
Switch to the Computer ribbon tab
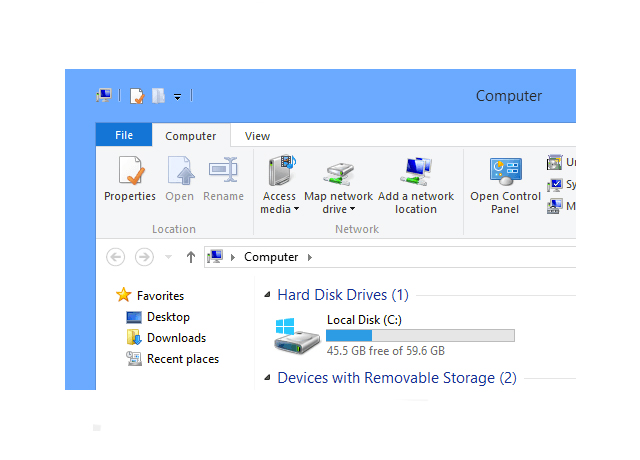[191, 136]
